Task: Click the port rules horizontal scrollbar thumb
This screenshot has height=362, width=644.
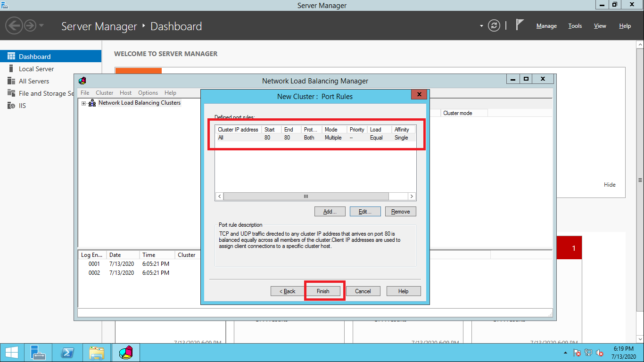Action: pyautogui.click(x=306, y=196)
